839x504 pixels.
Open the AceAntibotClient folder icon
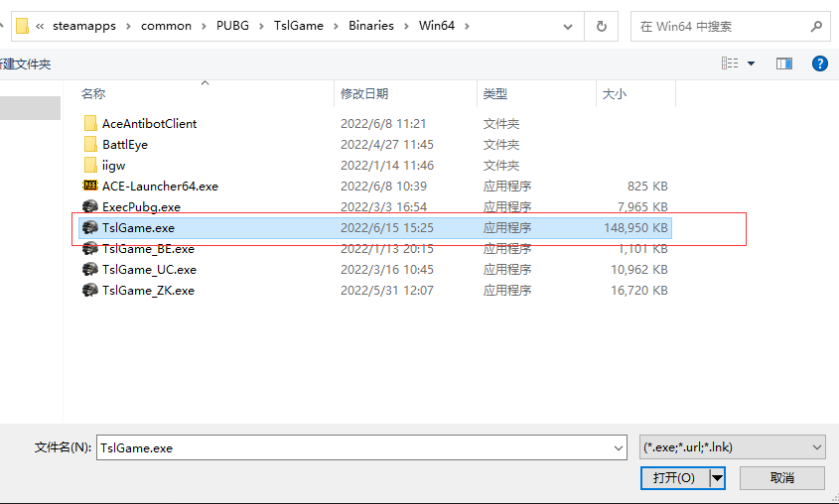point(90,123)
